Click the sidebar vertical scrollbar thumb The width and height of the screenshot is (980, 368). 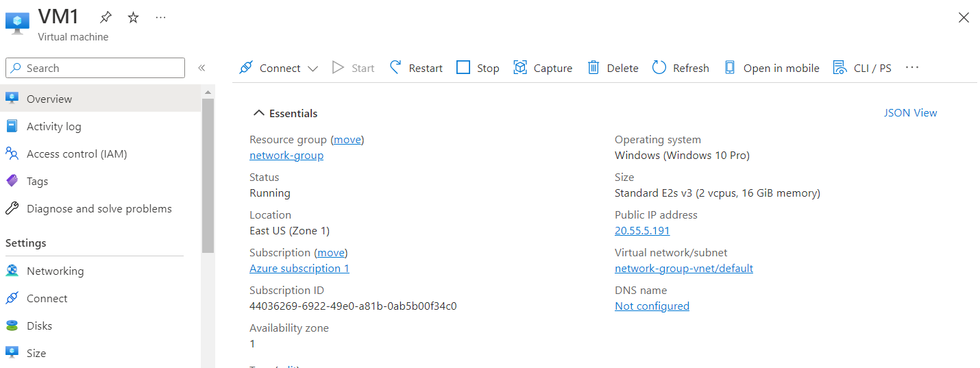pyautogui.click(x=208, y=175)
